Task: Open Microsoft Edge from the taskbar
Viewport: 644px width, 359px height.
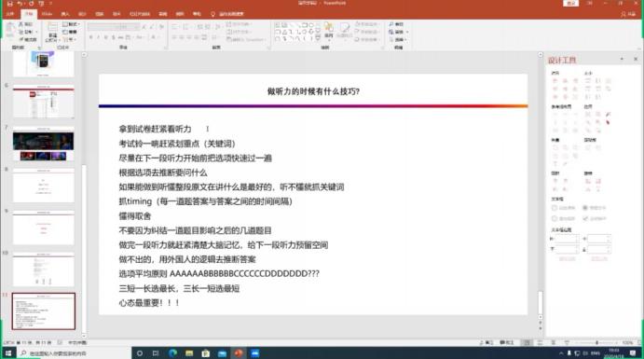Action: (x=172, y=353)
